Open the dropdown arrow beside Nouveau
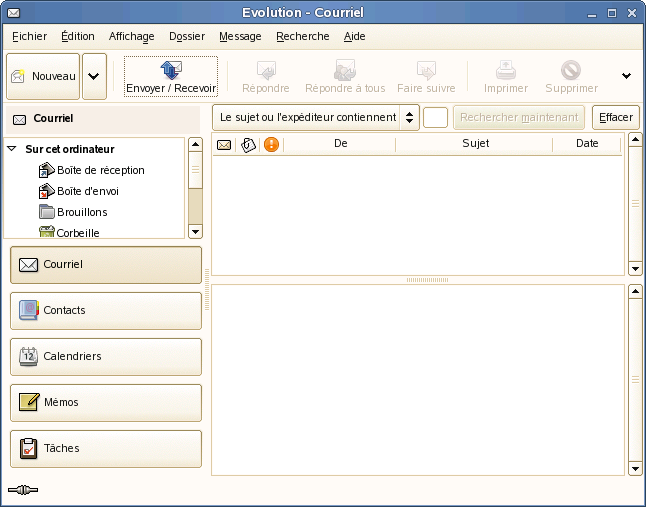Screen dimensions: 646x507 [94, 76]
